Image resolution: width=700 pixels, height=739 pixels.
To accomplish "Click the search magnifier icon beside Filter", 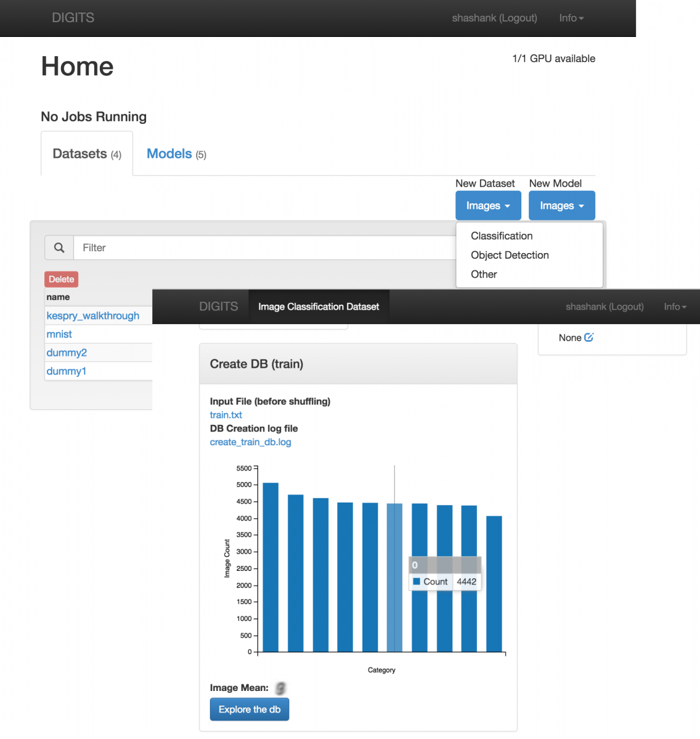I will pyautogui.click(x=59, y=248).
